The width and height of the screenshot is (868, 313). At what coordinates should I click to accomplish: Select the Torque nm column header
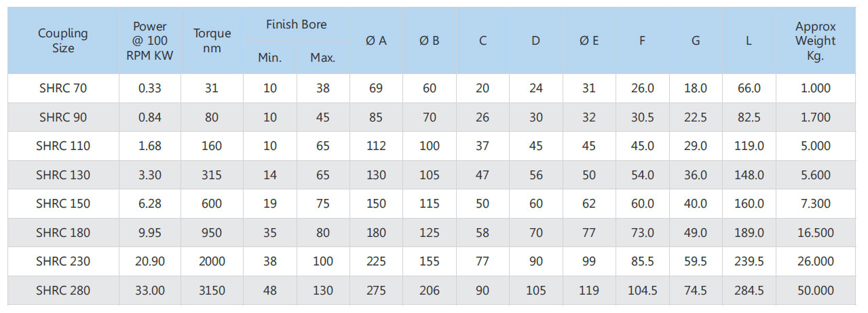tap(212, 41)
